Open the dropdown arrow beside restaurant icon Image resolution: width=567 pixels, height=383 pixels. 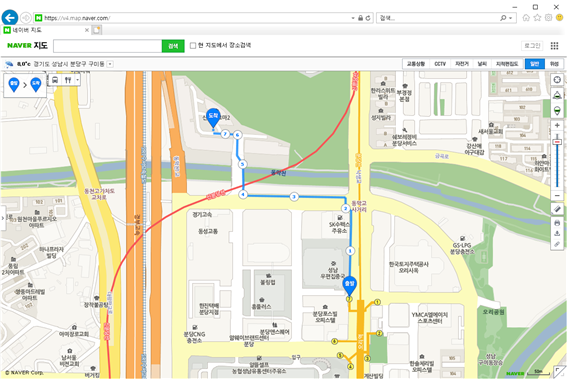pos(77,80)
